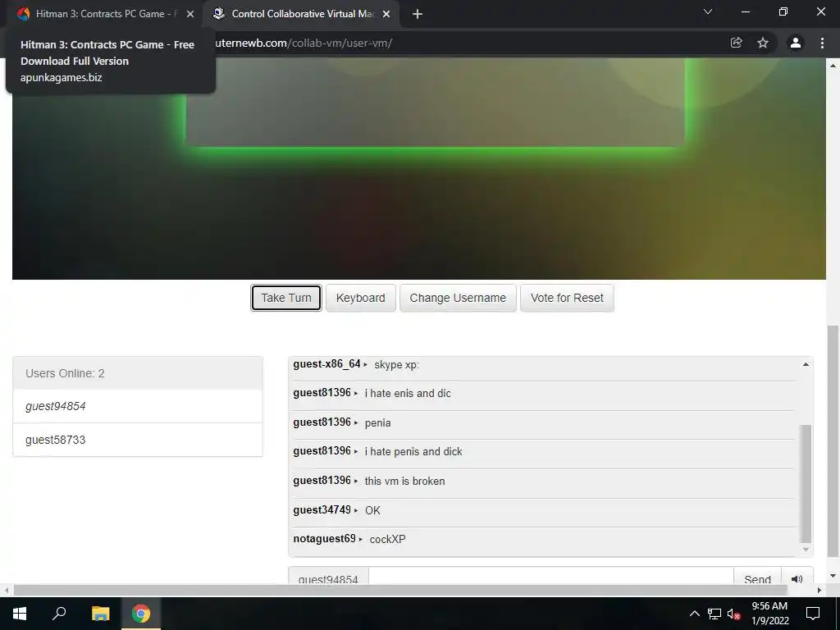Image resolution: width=840 pixels, height=630 pixels.
Task: Open the taskbar clock and date
Action: coord(769,614)
